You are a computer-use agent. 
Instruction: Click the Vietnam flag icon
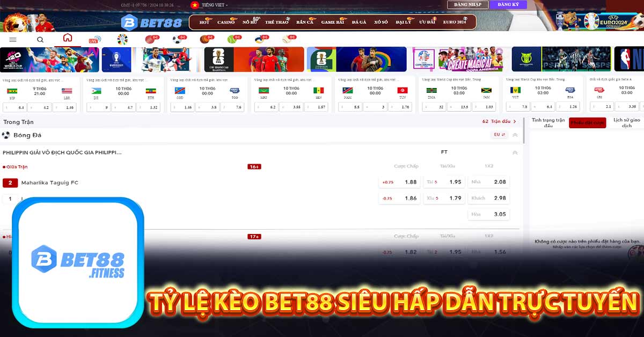pyautogui.click(x=195, y=5)
